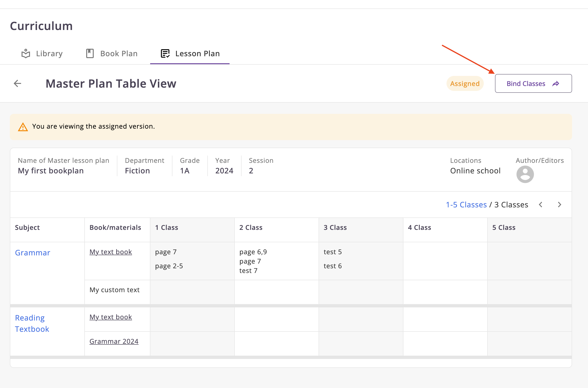Click the share arrow on Bind Classes
This screenshot has width=588, height=388.
556,84
